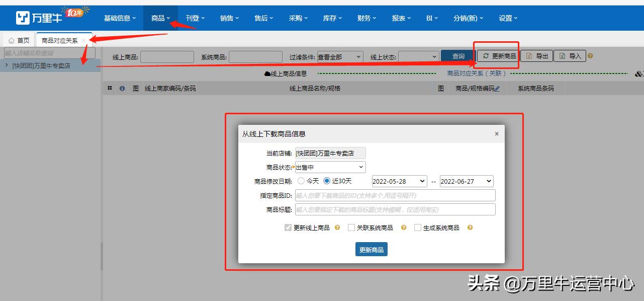Switch to the 首页 tab
This screenshot has height=301, width=644.
pyautogui.click(x=19, y=39)
